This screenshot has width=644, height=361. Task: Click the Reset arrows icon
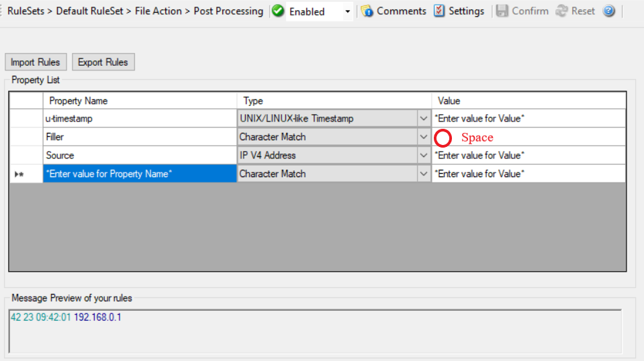562,11
